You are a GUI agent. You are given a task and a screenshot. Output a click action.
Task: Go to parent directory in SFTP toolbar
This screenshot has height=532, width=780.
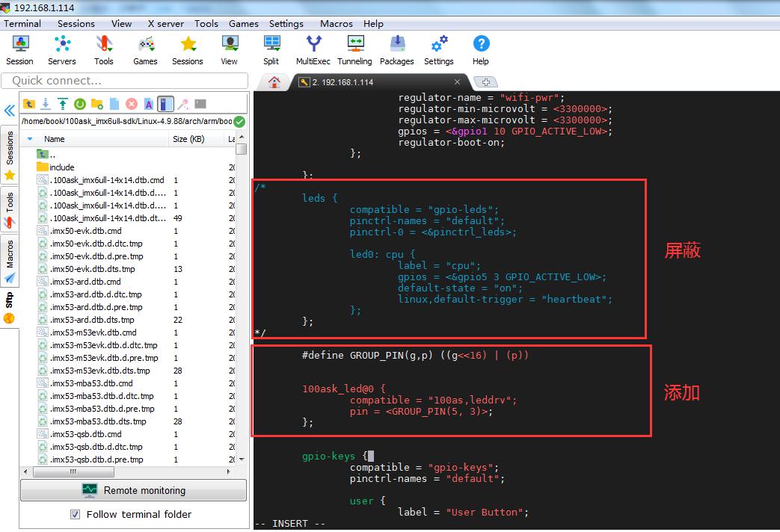[x=29, y=104]
